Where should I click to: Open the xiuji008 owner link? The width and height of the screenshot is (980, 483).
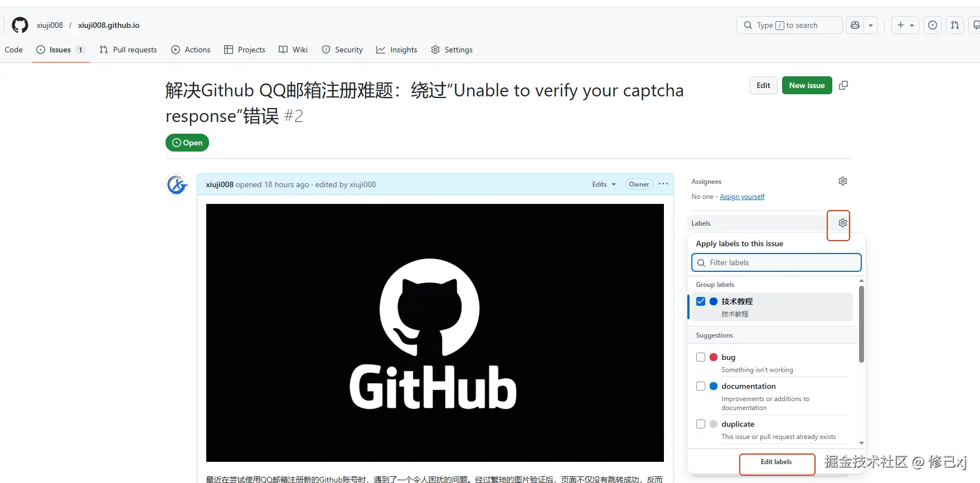[50, 25]
